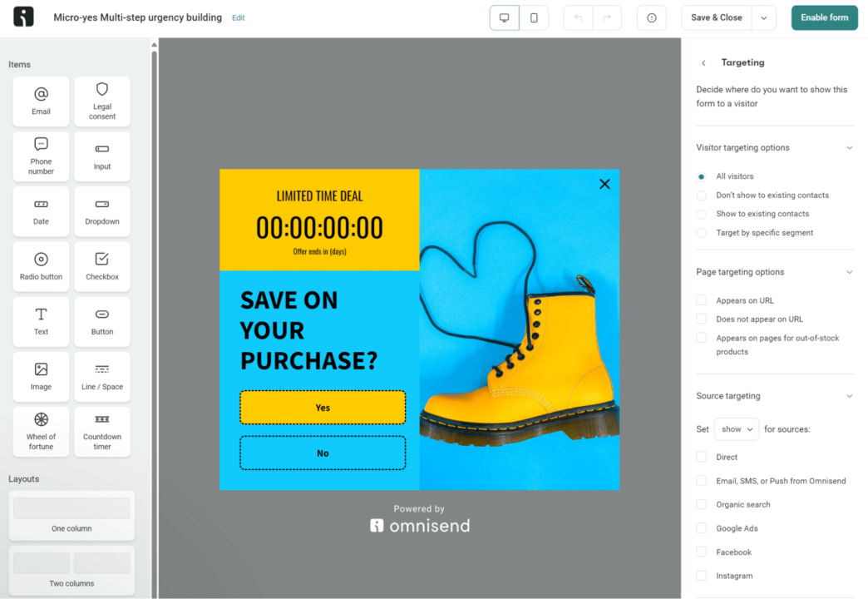Select the One column layout
This screenshot has height=599, width=868.
[x=72, y=515]
